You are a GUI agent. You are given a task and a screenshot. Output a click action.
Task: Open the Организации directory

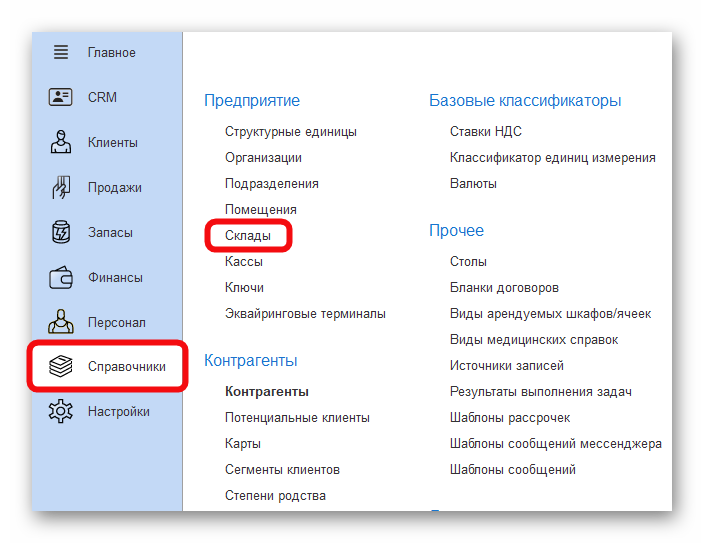click(263, 158)
